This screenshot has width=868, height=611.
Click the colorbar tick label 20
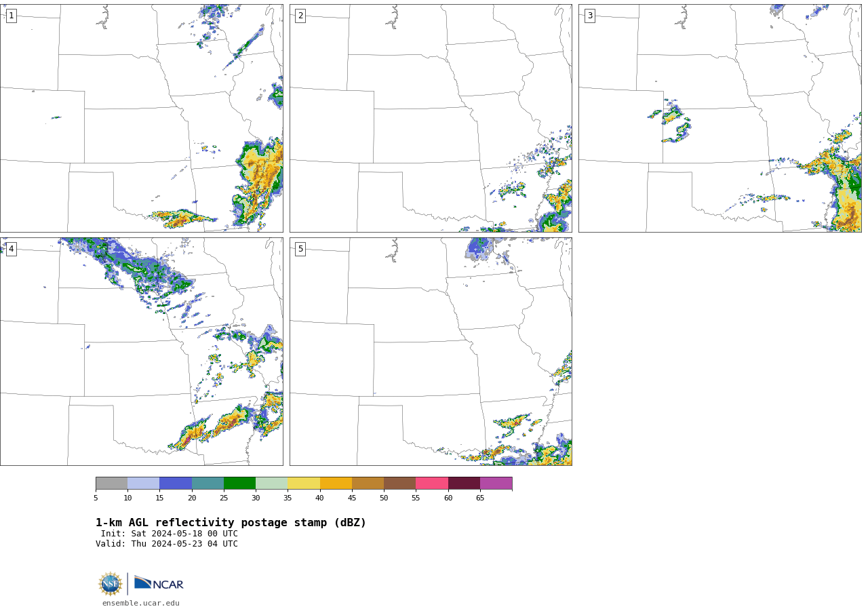coord(192,498)
